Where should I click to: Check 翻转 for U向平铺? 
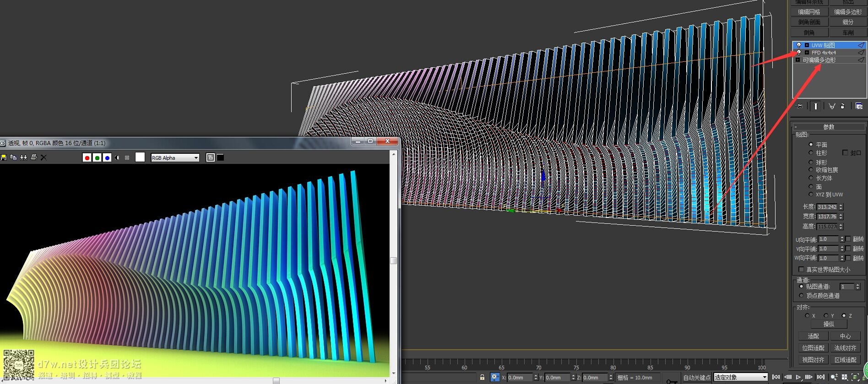tap(848, 239)
